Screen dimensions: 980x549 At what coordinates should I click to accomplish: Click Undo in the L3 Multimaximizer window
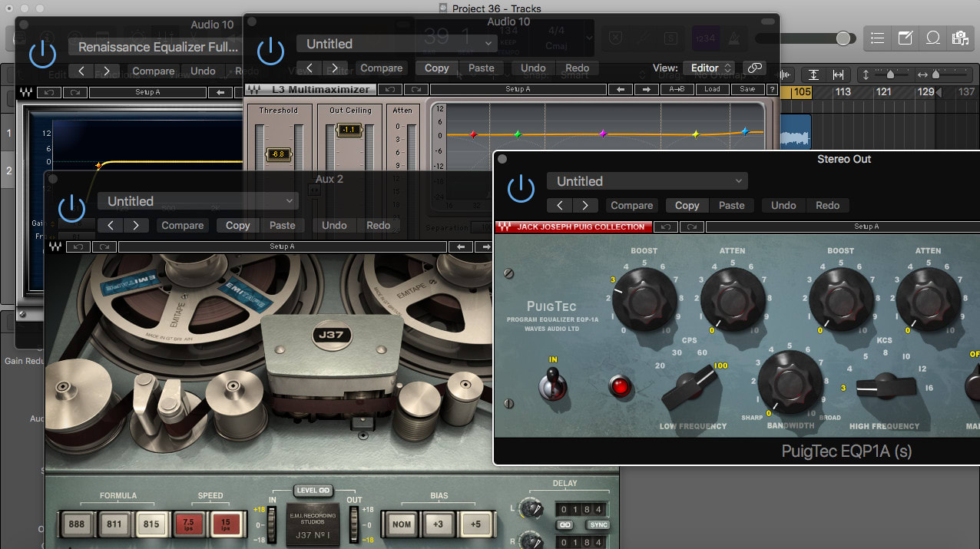pyautogui.click(x=533, y=68)
